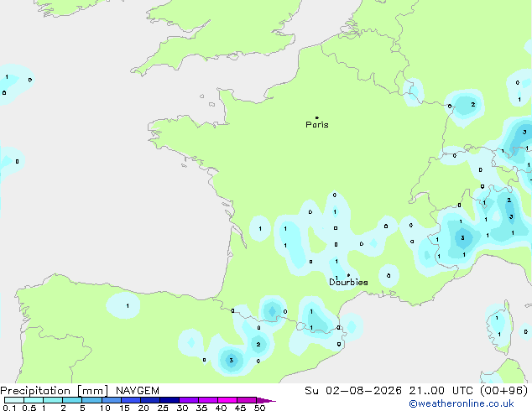Click the legend label '20'

(x=143, y=408)
